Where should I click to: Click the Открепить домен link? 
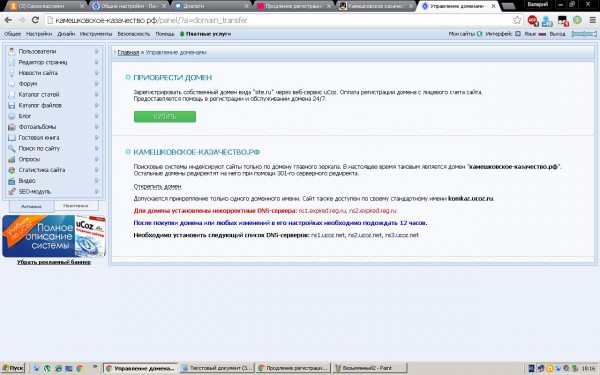(157, 186)
